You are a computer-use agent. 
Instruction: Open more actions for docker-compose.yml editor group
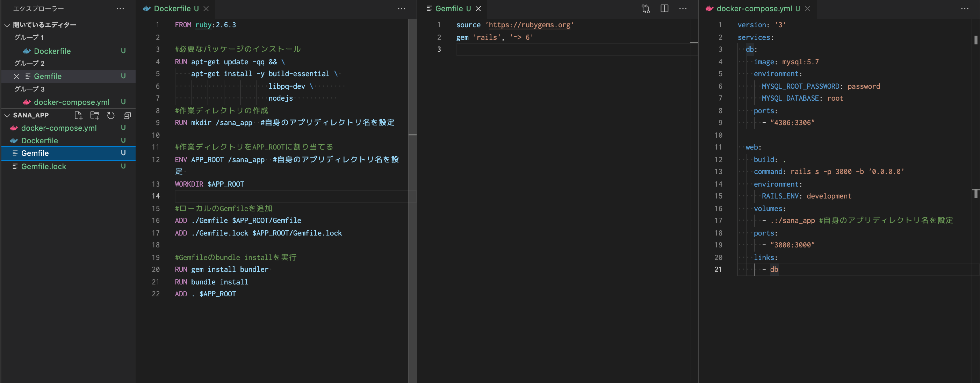(x=965, y=8)
